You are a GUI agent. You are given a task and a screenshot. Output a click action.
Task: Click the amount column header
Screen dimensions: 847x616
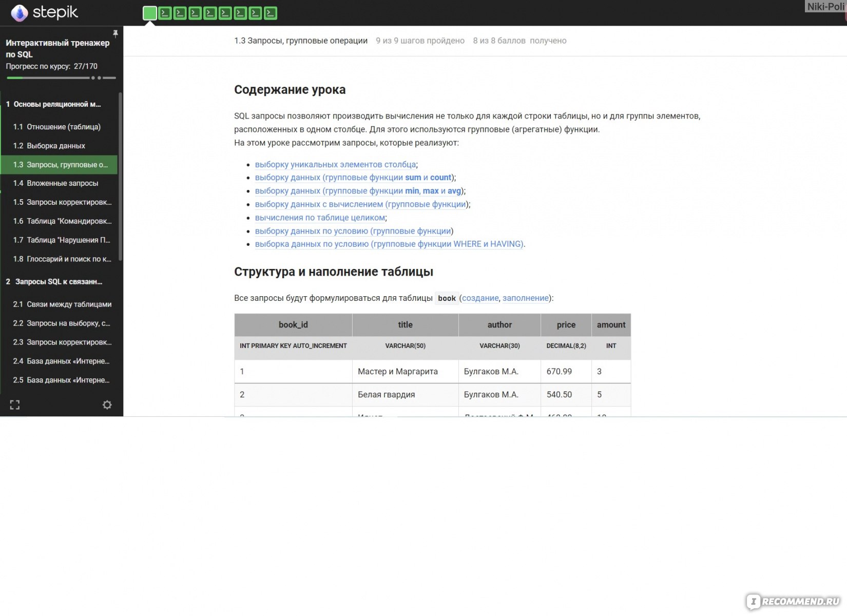click(x=611, y=325)
